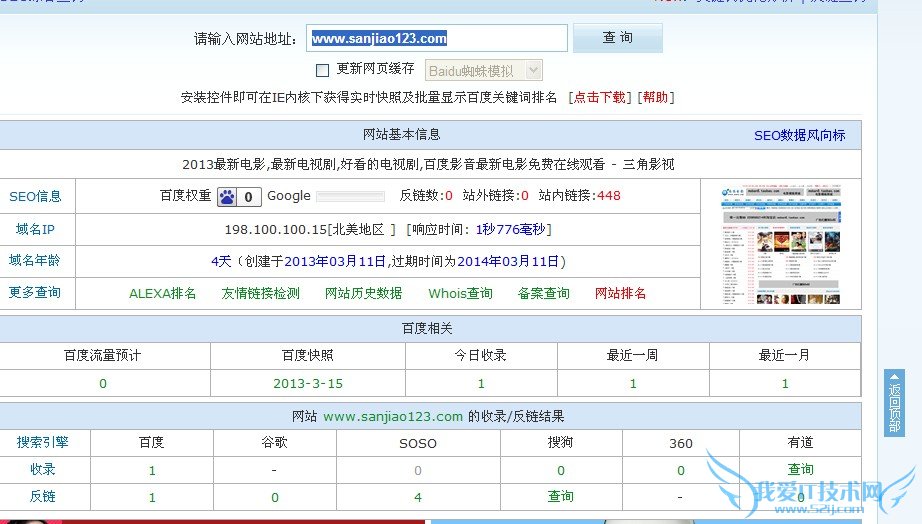The height and width of the screenshot is (524, 922).
Task: Click 360 收录 value 0
Action: click(681, 470)
